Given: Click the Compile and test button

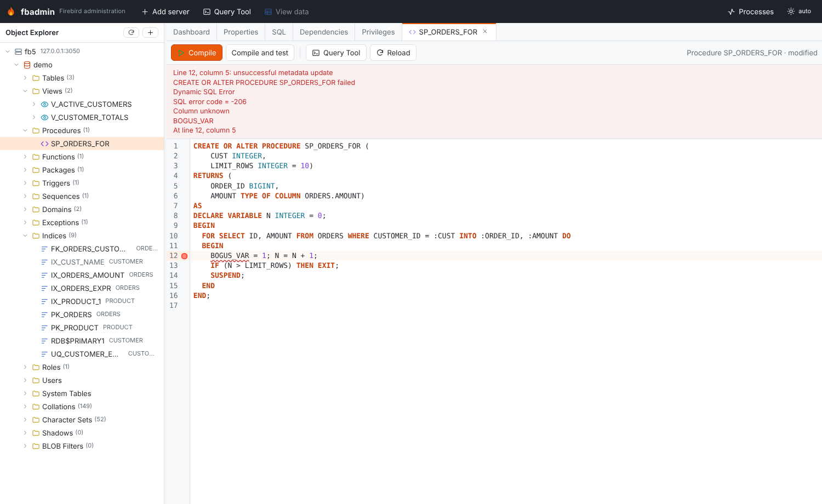Looking at the screenshot, I should (260, 53).
